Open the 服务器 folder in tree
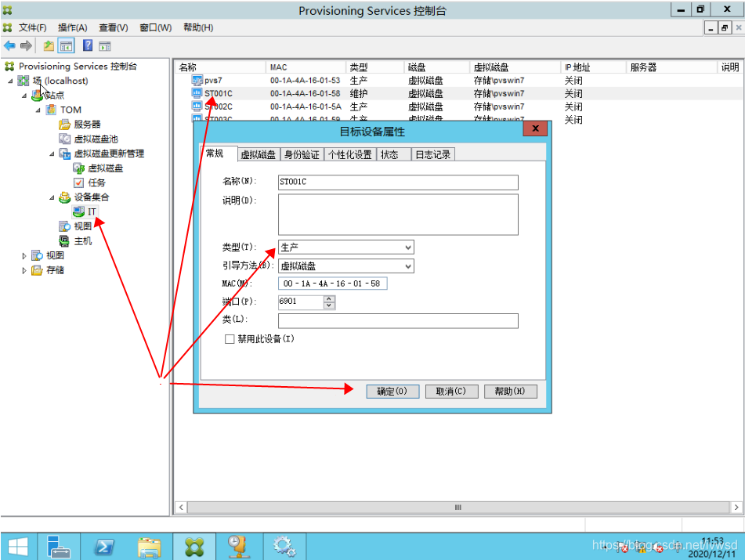 [x=87, y=125]
